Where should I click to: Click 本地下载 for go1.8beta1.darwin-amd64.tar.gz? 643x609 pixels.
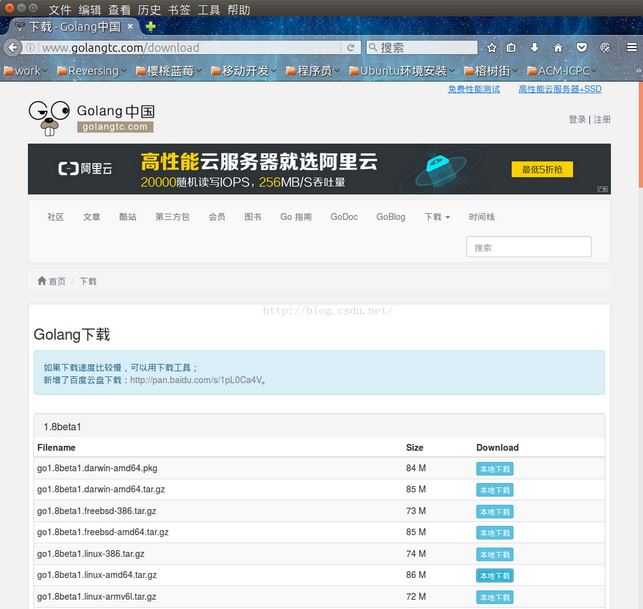coord(495,490)
